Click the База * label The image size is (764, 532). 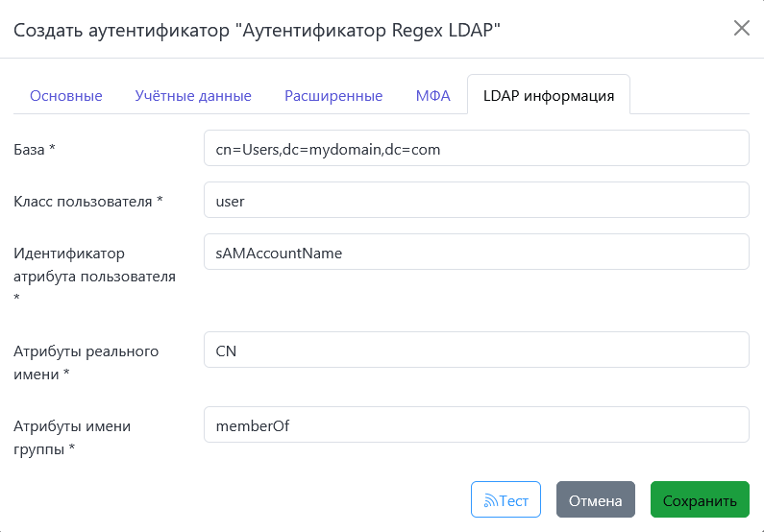[x=35, y=150]
